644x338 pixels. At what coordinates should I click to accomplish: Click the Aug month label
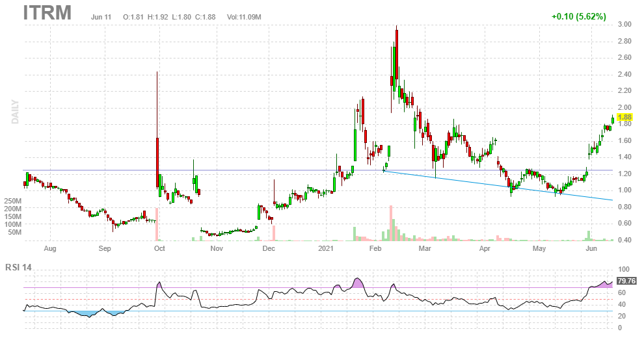pyautogui.click(x=49, y=248)
